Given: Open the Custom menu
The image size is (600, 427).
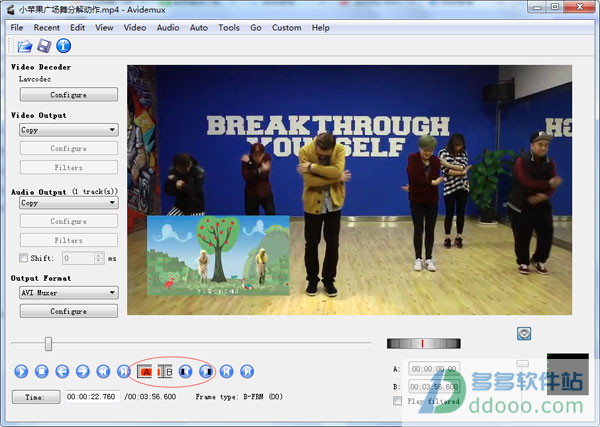Looking at the screenshot, I should 287,28.
